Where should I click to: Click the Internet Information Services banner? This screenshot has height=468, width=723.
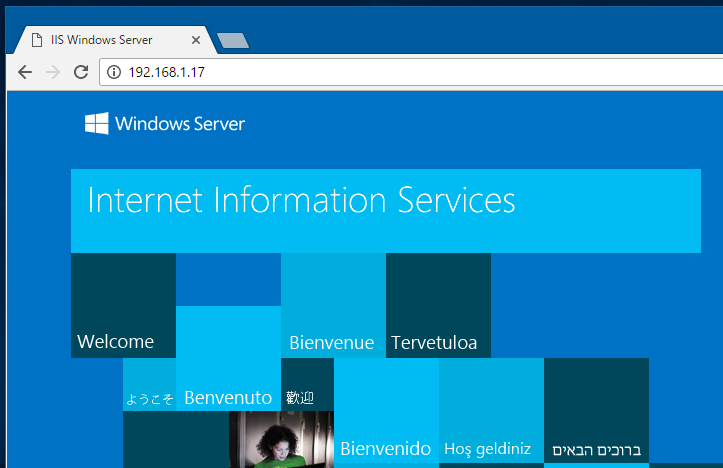[386, 211]
